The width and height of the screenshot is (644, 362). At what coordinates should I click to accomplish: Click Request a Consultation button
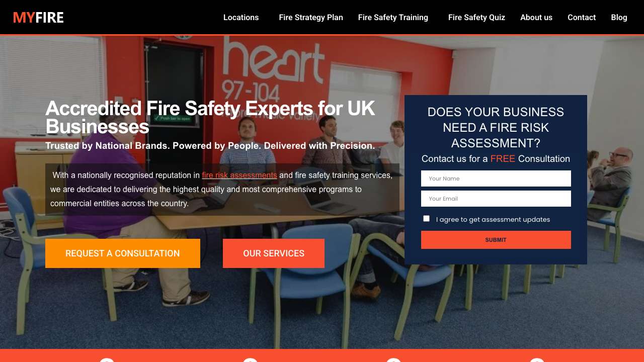(x=123, y=253)
